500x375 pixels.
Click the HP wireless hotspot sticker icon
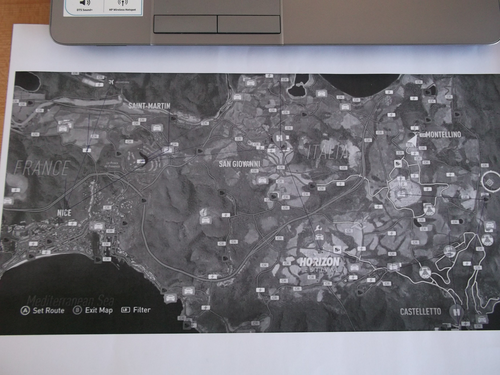click(x=123, y=3)
